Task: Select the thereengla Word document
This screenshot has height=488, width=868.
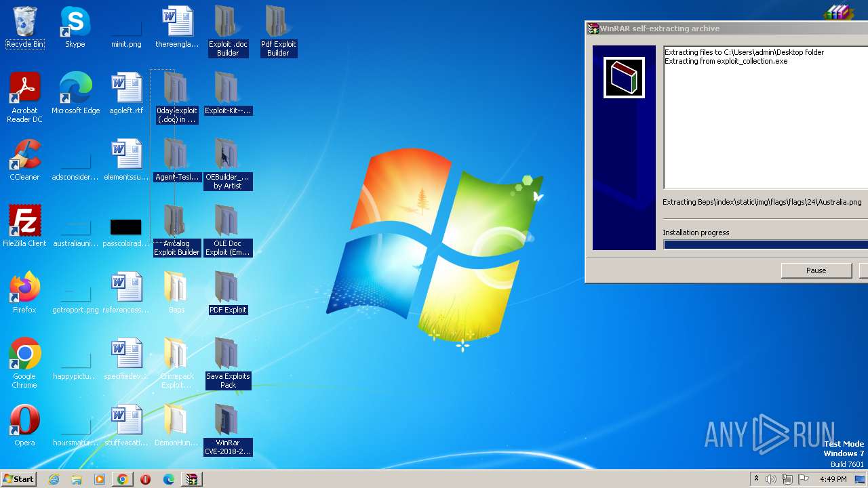Action: click(177, 27)
